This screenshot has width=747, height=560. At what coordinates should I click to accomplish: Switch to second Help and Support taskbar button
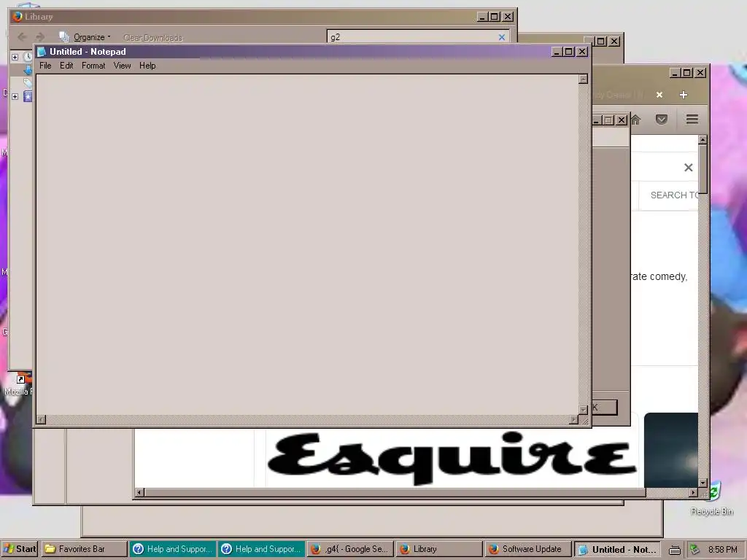point(262,549)
